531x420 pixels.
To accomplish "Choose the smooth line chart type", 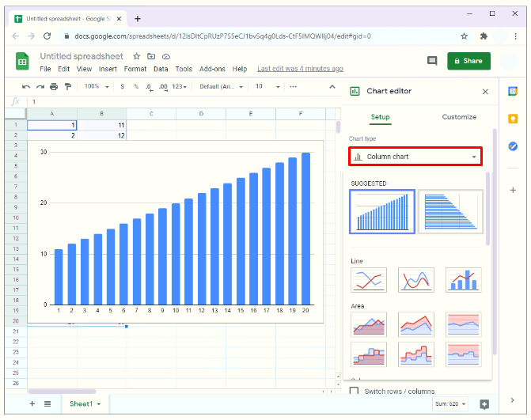I will point(416,280).
